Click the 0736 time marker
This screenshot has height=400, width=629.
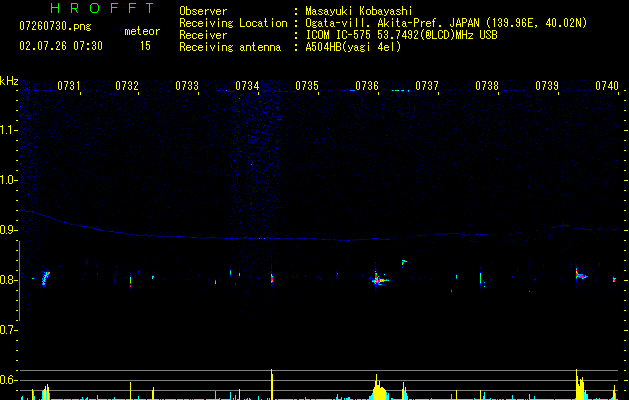(367, 86)
